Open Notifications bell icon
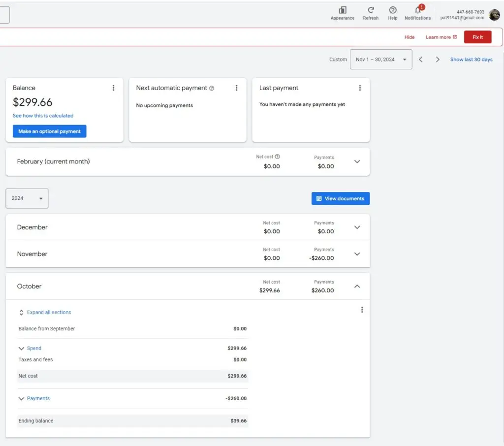 point(418,10)
